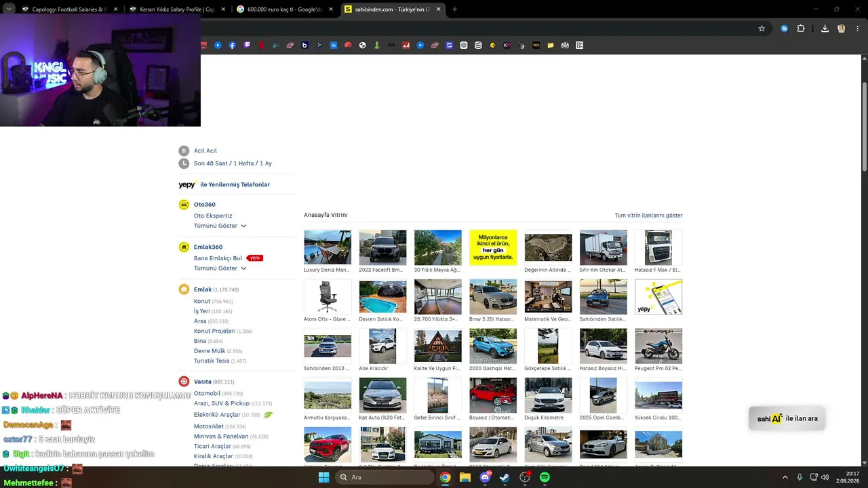Open the Elektrikli Araçlar category link
The width and height of the screenshot is (868, 488).
click(217, 415)
